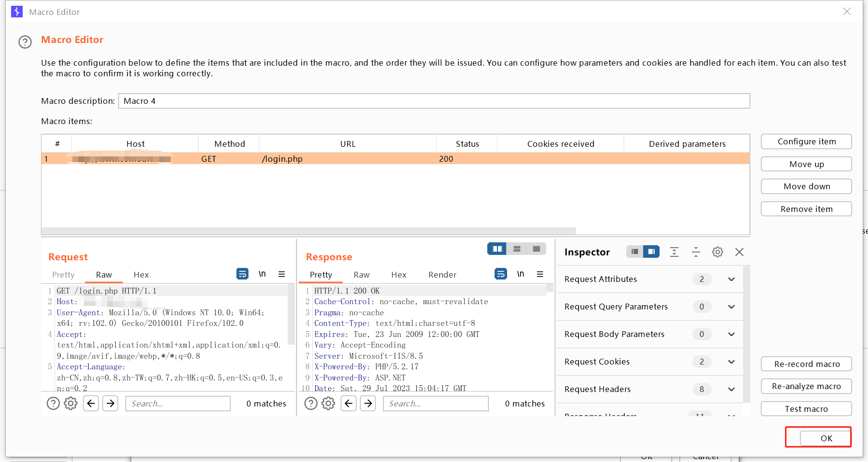Screen dimensions: 868x462
Task: Click the Re-record macro button
Action: (x=806, y=364)
